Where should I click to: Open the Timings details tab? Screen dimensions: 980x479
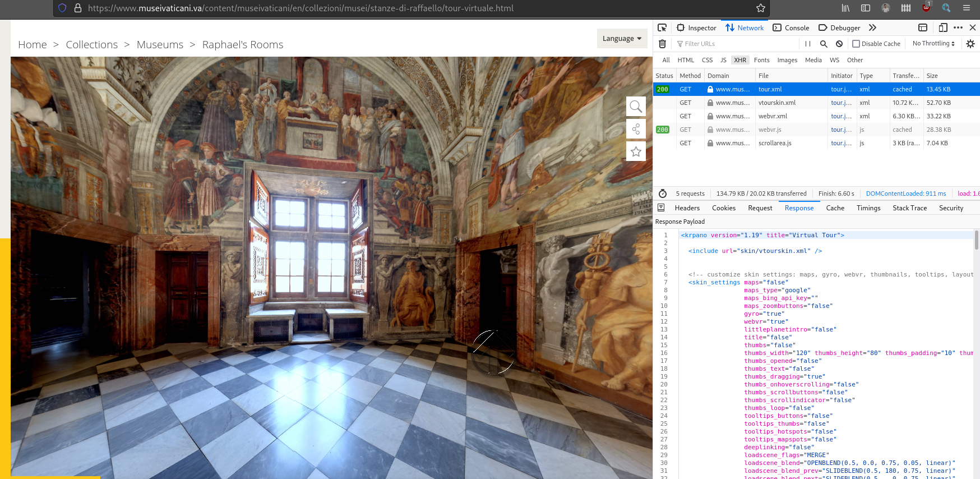point(868,208)
